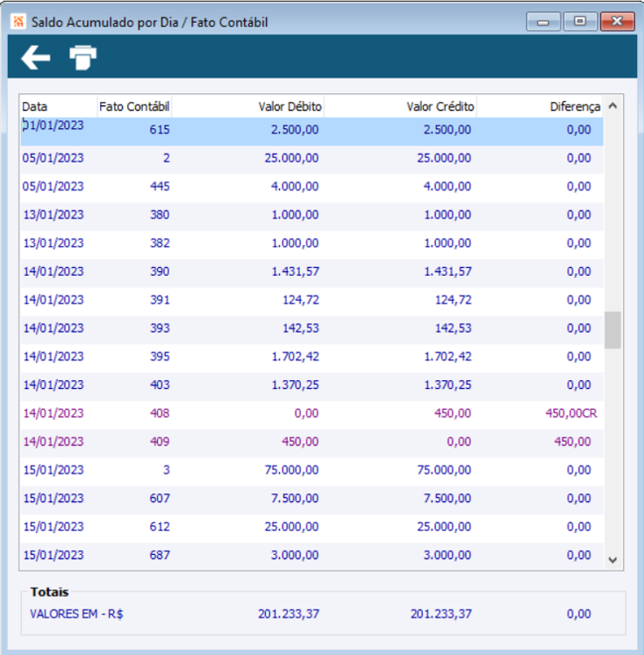Select fato contábil 2 row
This screenshot has width=644, height=655.
pos(311,158)
